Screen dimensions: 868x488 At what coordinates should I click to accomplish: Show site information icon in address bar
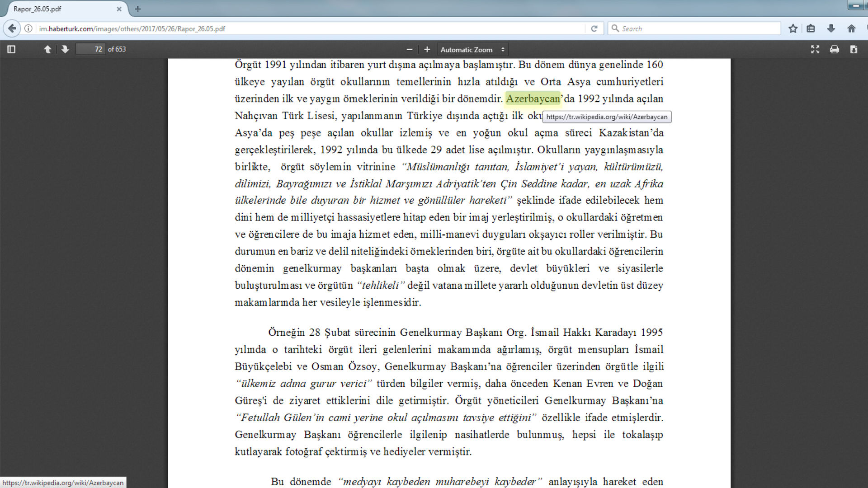28,28
